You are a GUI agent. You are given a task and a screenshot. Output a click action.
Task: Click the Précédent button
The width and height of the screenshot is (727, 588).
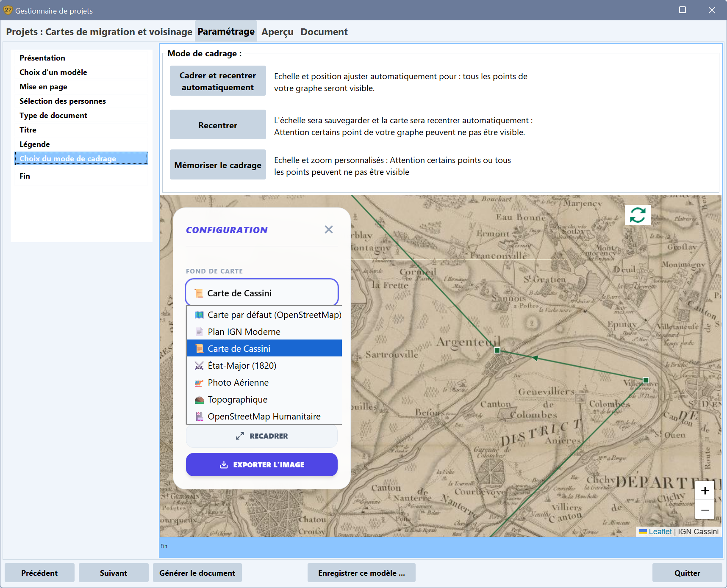point(39,573)
